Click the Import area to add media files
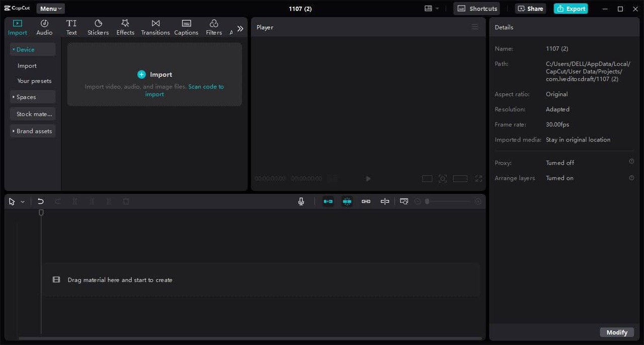Screen dimensions: 644x345 point(154,74)
